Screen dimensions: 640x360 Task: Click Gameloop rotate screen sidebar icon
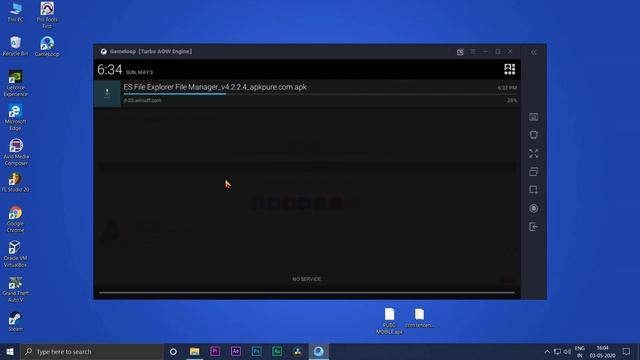click(x=533, y=135)
